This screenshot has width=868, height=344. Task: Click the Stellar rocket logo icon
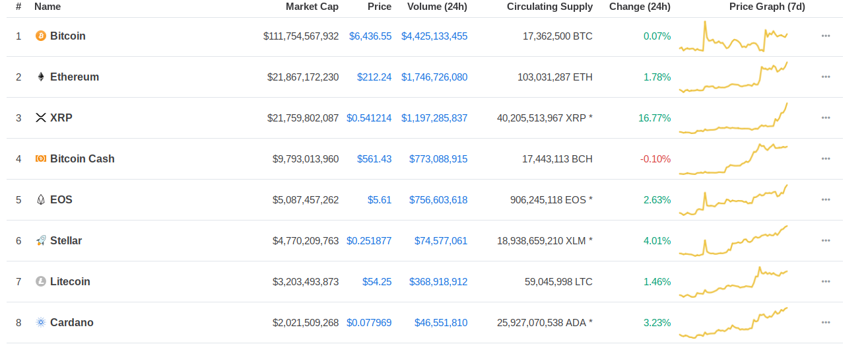(40, 240)
